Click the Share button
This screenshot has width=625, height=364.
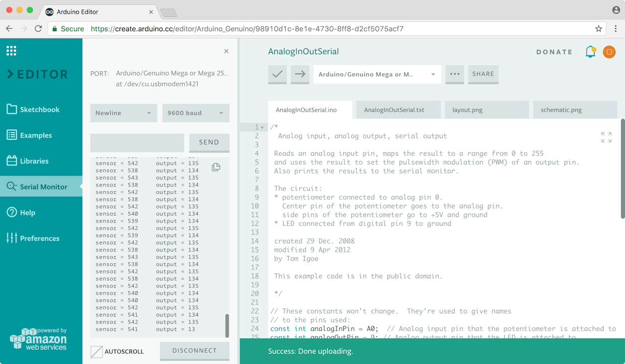click(x=483, y=74)
